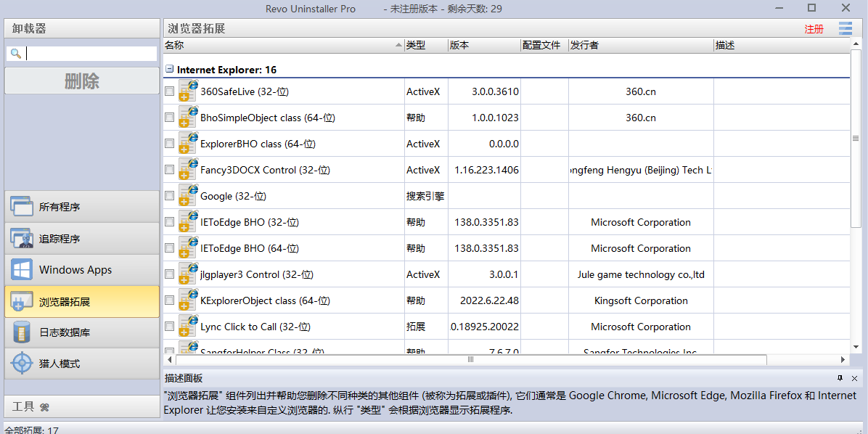Screen dimensions: 868x434
Task: Click the 猎人模式 crosshair icon
Action: tap(22, 364)
